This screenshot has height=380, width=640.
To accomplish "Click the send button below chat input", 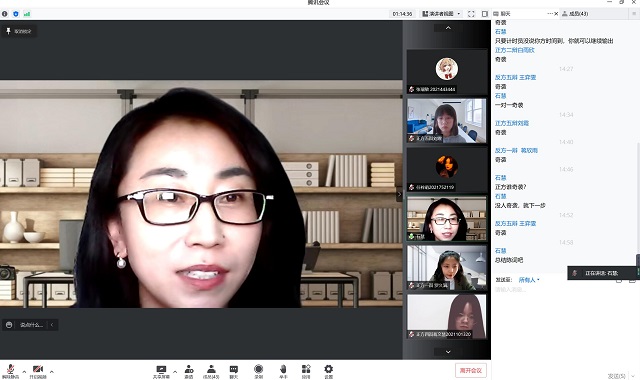I will coord(617,376).
